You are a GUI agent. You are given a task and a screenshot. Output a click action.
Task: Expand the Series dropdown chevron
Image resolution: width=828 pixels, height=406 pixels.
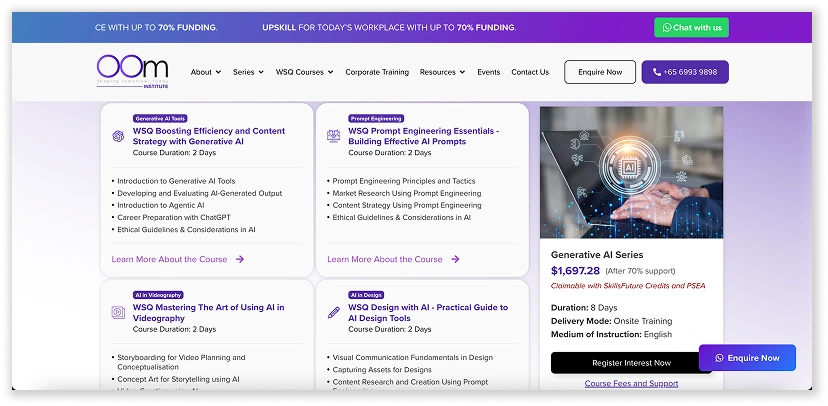(x=261, y=72)
